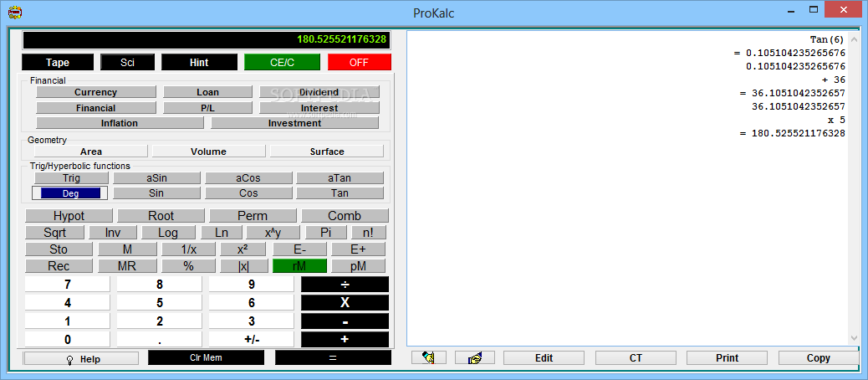The width and height of the screenshot is (868, 380).
Task: Click the Edit tape button
Action: pyautogui.click(x=544, y=358)
